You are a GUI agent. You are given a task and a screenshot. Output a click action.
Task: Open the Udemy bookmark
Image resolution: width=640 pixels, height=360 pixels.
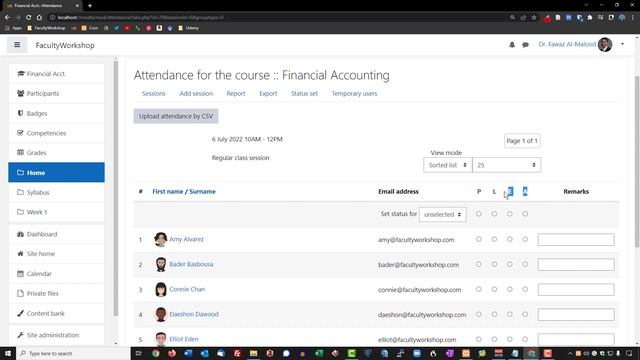point(189,28)
